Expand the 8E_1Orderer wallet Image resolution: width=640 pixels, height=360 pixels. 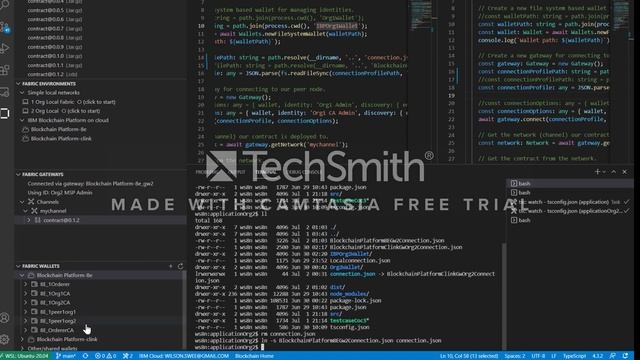(x=25, y=284)
